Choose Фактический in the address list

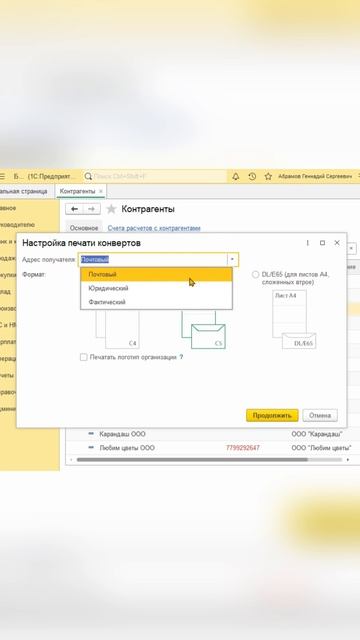coord(156,302)
